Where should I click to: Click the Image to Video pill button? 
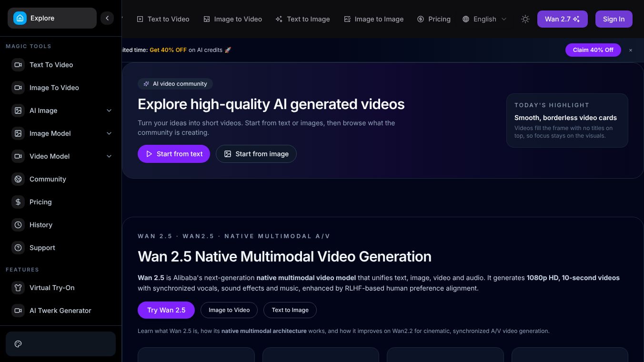[x=229, y=310]
